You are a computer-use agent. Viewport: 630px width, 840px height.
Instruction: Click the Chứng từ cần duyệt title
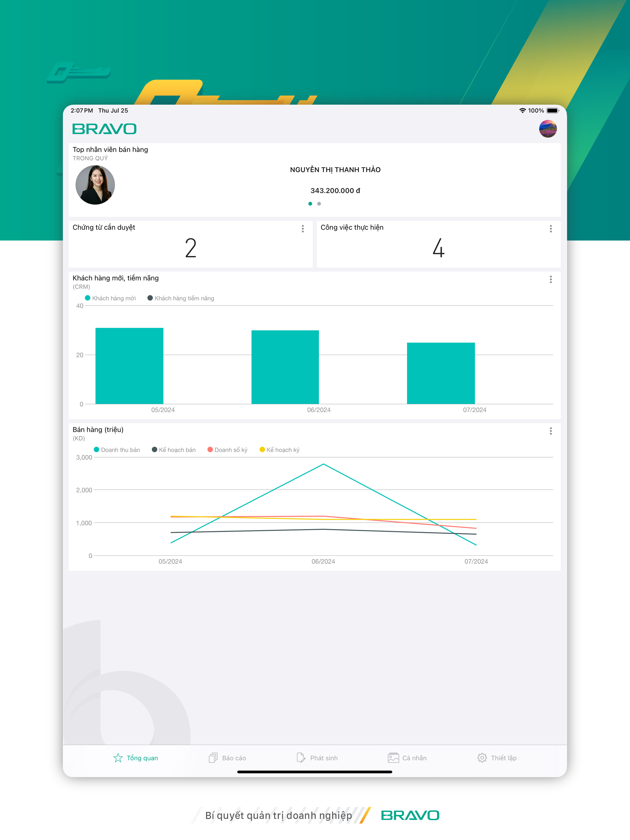104,227
